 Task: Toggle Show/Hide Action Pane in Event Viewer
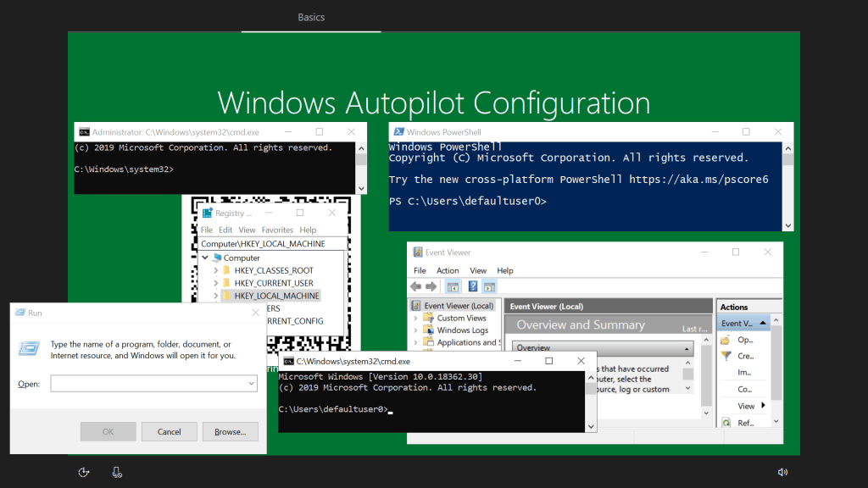coord(489,286)
